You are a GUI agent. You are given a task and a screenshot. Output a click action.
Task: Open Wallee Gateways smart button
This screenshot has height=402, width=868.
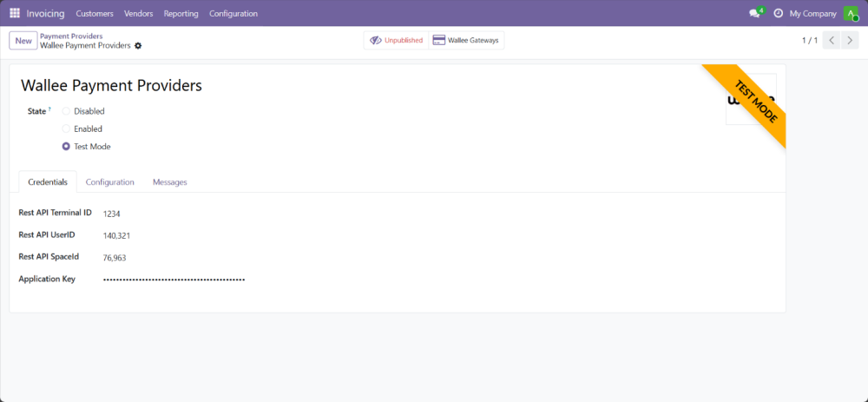coord(466,41)
